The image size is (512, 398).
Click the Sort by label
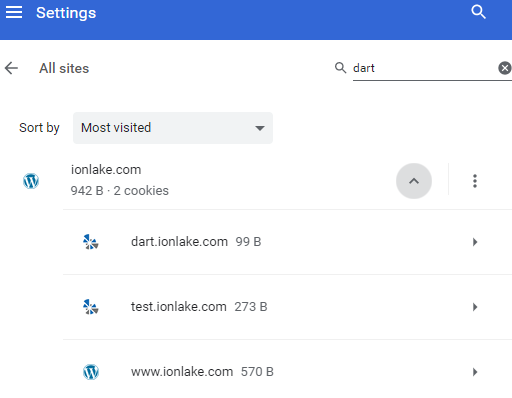pyautogui.click(x=39, y=128)
